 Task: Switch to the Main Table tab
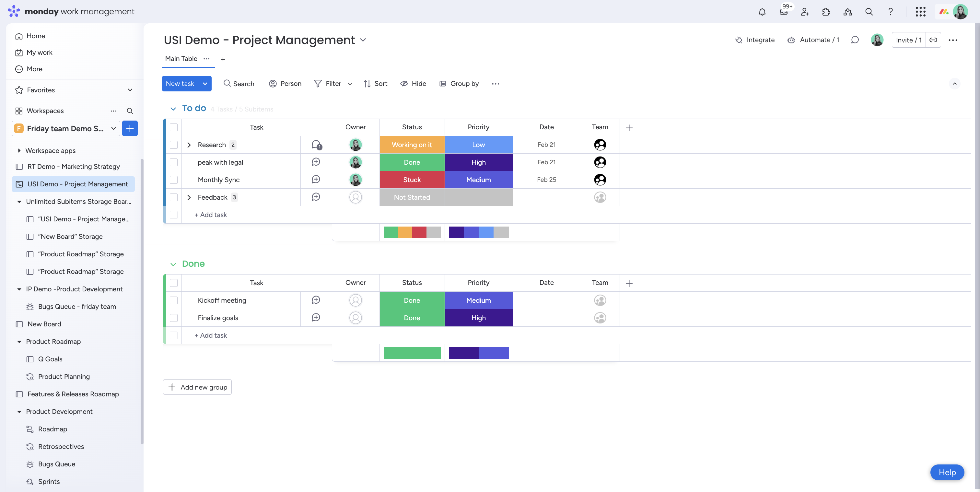coord(181,59)
